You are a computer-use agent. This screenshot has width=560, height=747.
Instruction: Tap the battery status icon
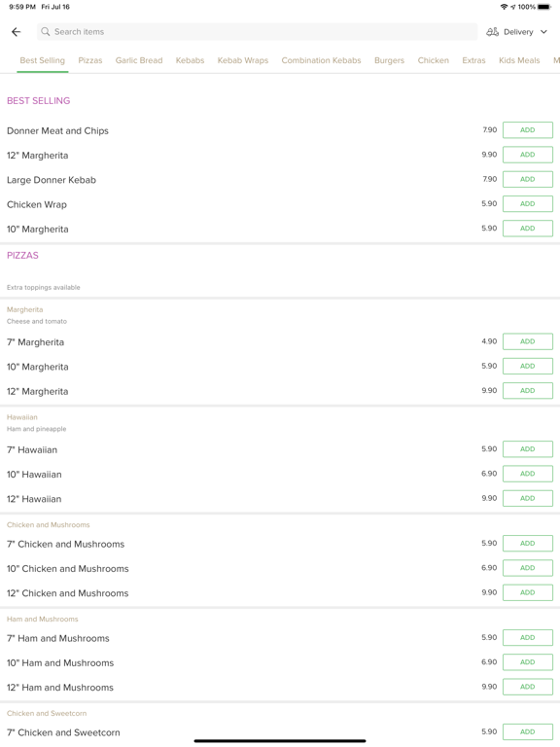point(544,7)
